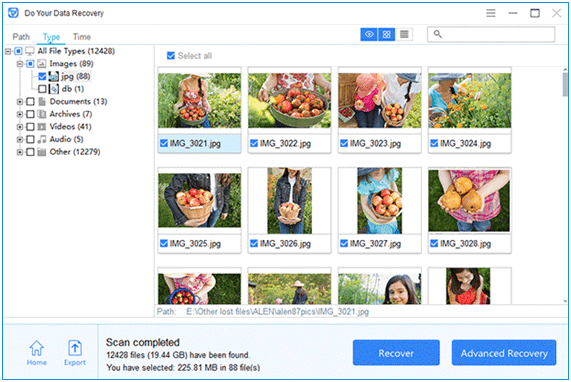Click the thumbnail pane vertical scrollbar

[565, 185]
